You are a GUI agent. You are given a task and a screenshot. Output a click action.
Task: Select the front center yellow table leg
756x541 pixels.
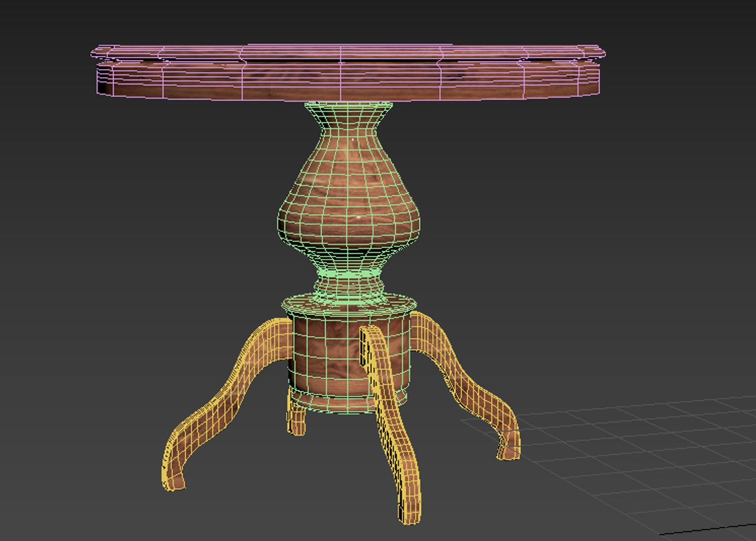[391, 426]
